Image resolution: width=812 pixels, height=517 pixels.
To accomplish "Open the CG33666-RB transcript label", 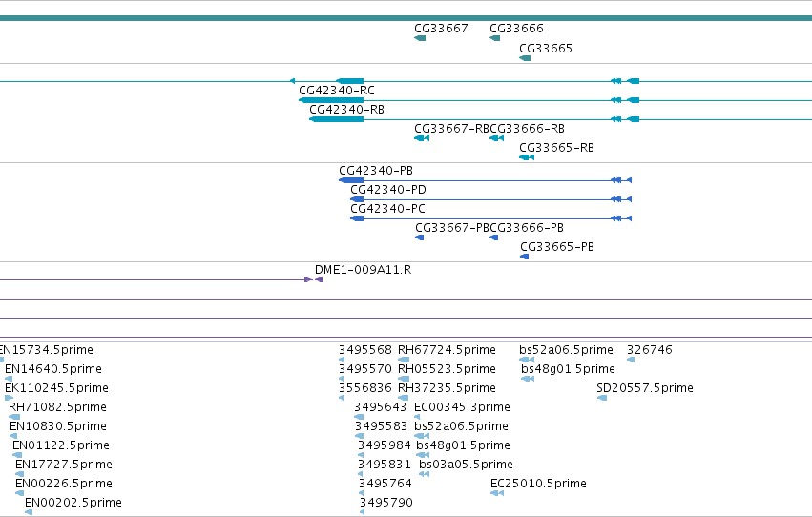I will (x=527, y=129).
